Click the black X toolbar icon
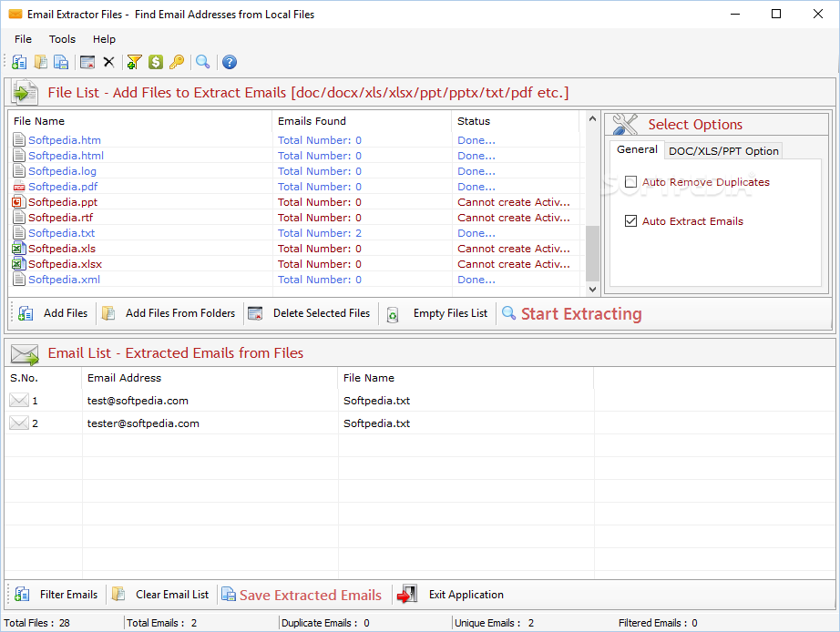The height and width of the screenshot is (632, 840). click(108, 62)
